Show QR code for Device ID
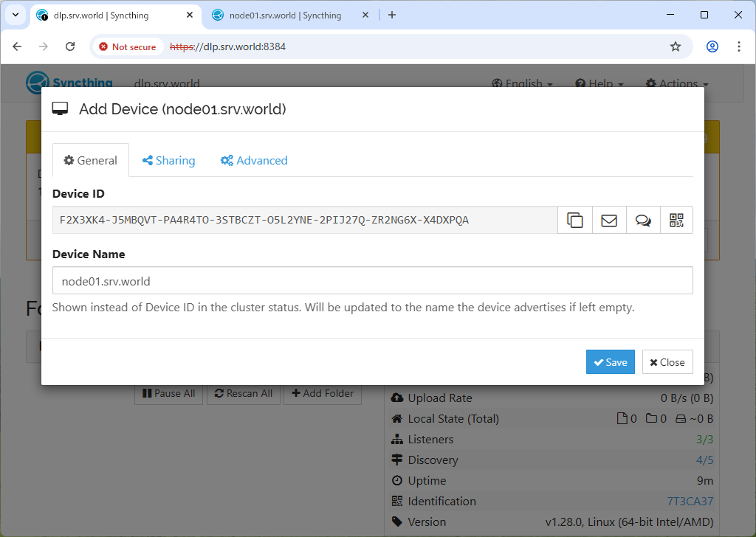The height and width of the screenshot is (537, 756). click(x=676, y=220)
